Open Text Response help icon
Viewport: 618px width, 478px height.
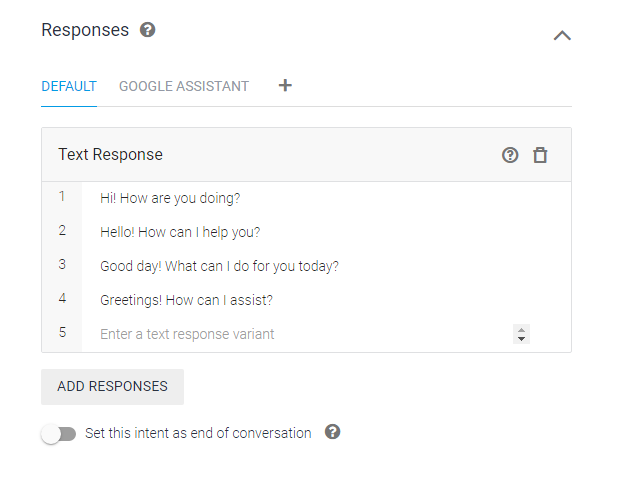click(510, 155)
